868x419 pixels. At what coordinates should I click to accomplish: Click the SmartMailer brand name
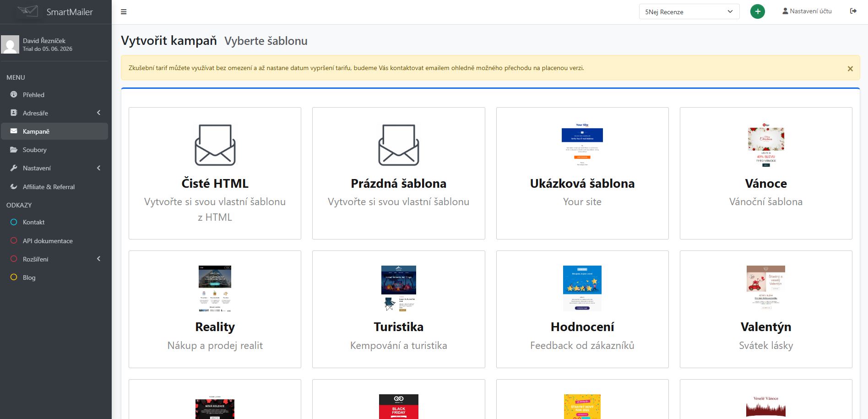pyautogui.click(x=70, y=12)
